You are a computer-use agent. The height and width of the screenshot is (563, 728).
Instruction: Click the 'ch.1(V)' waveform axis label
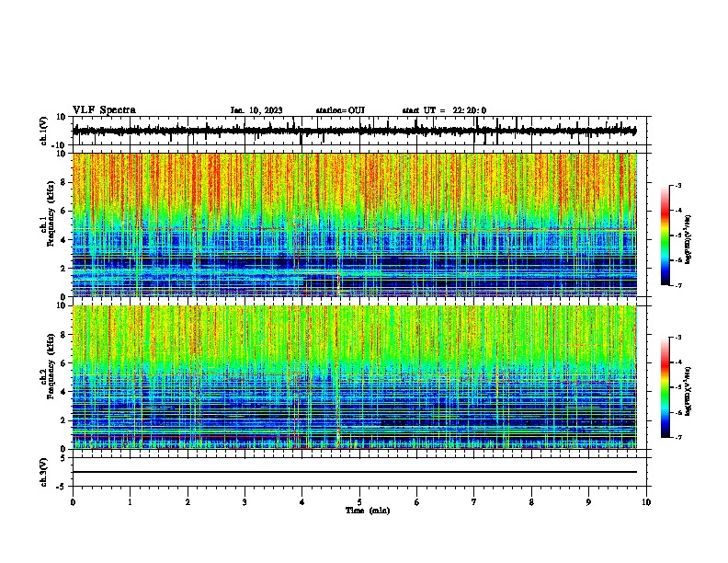pyautogui.click(x=44, y=131)
